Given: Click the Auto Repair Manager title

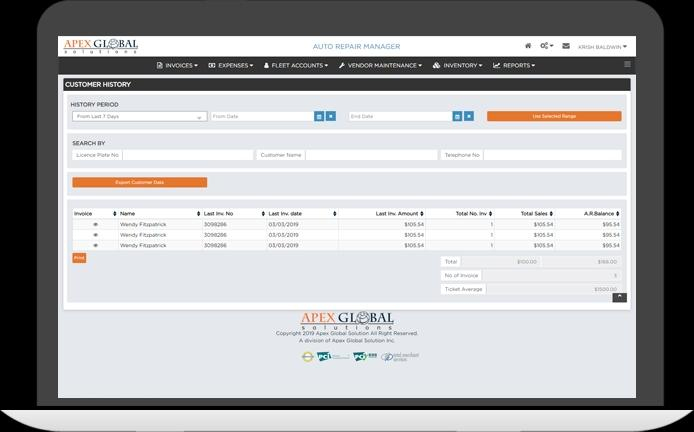Looking at the screenshot, I should pos(356,46).
